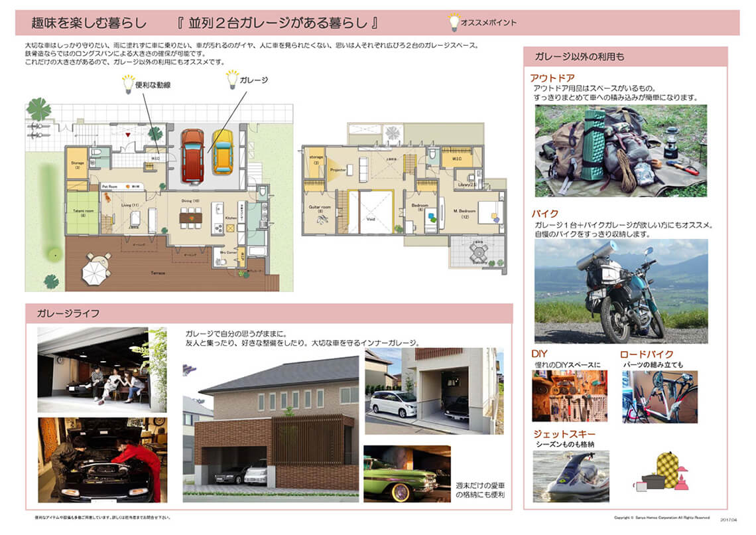Click the lightbulb icon next to ガレージ label
Image resolution: width=756 pixels, height=535 pixels.
tap(232, 80)
